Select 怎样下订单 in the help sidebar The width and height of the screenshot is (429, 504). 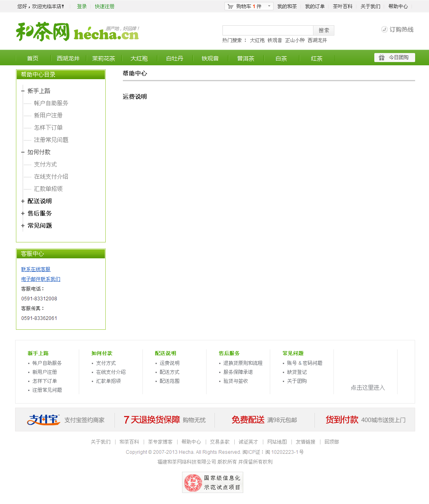(48, 128)
